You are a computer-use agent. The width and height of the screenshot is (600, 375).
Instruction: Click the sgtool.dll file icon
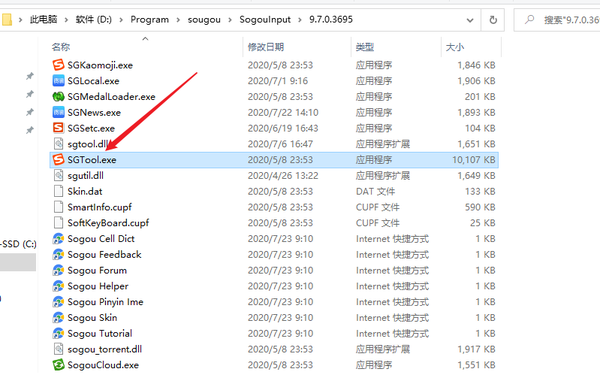point(58,144)
